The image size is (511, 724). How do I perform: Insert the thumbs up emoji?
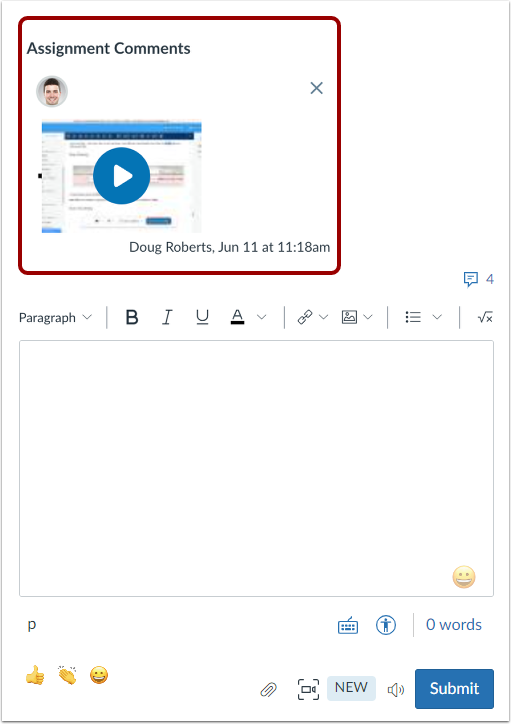pyautogui.click(x=35, y=675)
